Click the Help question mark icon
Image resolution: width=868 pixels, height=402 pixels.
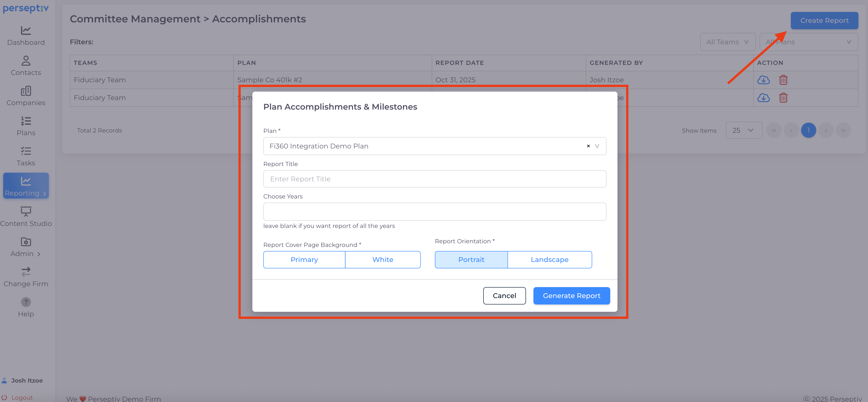tap(26, 302)
